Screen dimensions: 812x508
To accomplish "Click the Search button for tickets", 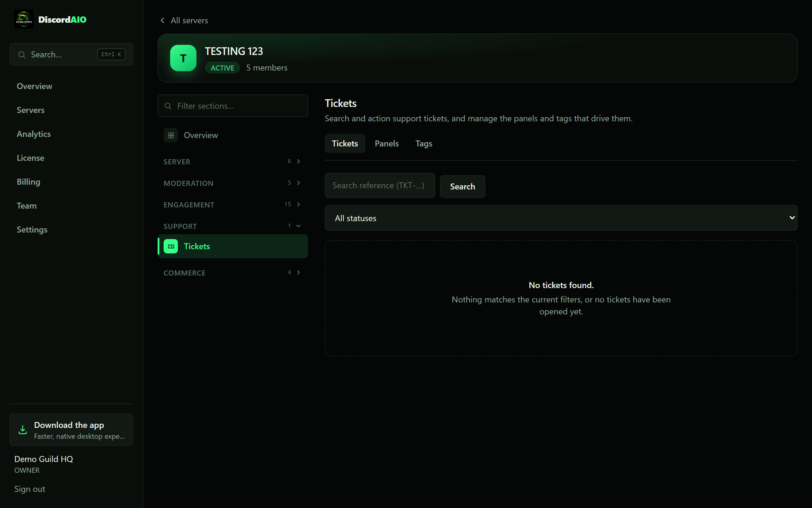I will (x=462, y=186).
